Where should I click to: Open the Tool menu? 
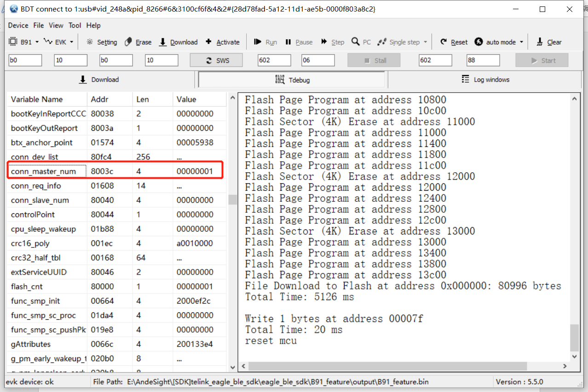(x=75, y=25)
